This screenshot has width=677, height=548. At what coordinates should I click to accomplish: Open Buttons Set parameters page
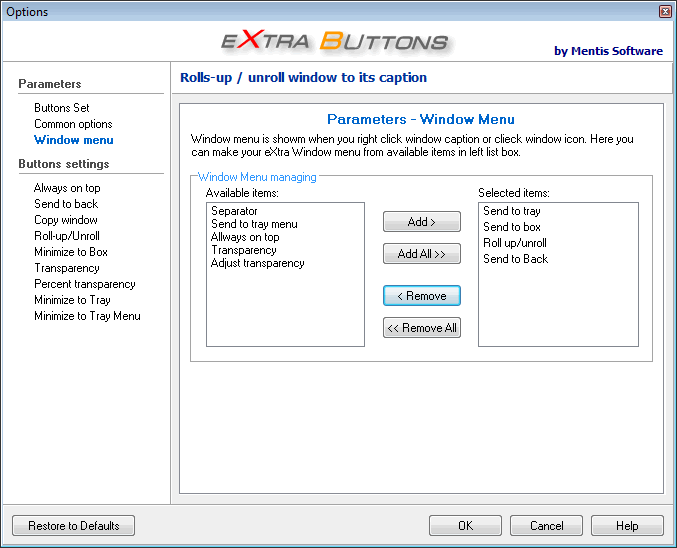pyautogui.click(x=61, y=108)
